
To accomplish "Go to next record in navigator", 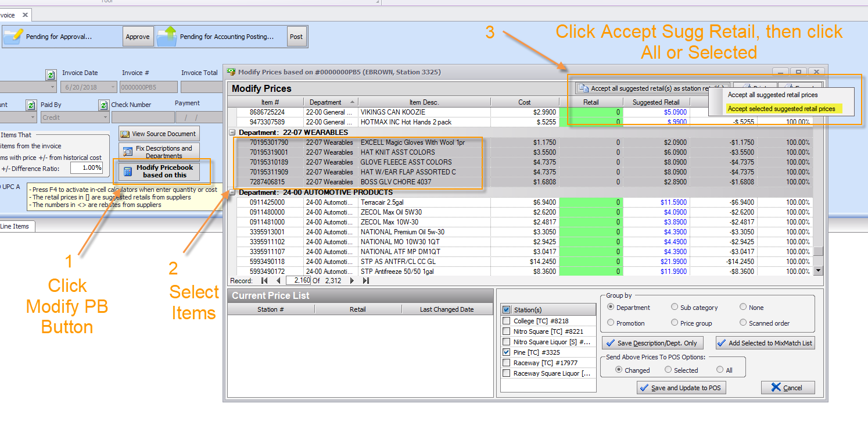I will [352, 281].
